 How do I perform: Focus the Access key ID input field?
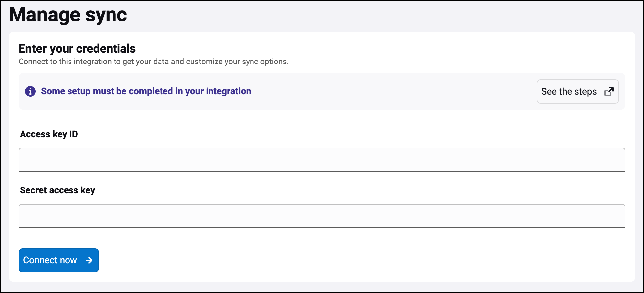point(322,160)
